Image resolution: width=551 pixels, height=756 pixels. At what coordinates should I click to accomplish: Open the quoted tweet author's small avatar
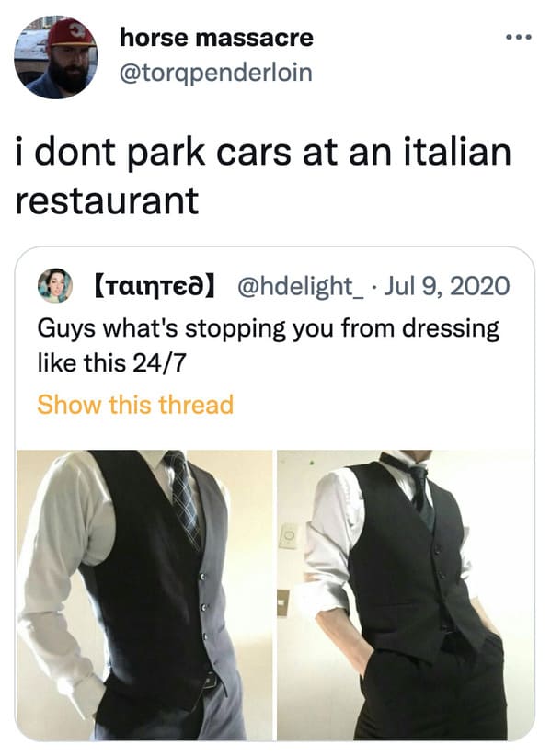click(x=55, y=285)
